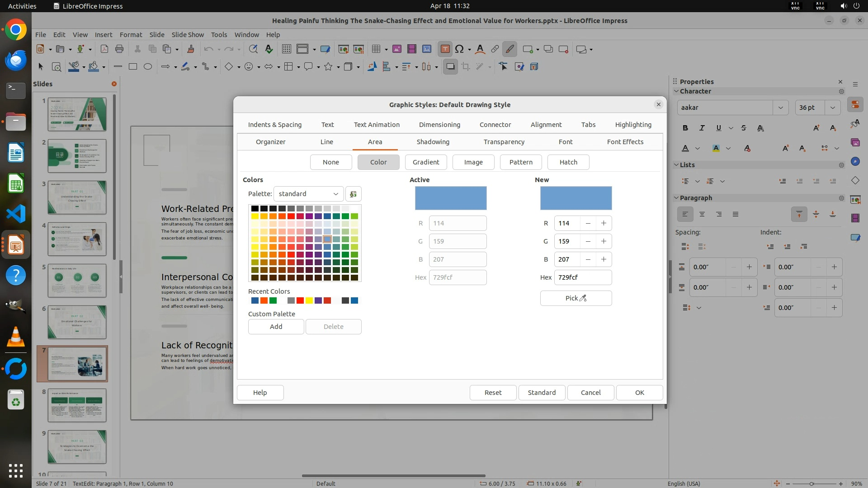Screen dimensions: 868x488
Task: Toggle justified paragraph alignment
Action: click(736, 214)
